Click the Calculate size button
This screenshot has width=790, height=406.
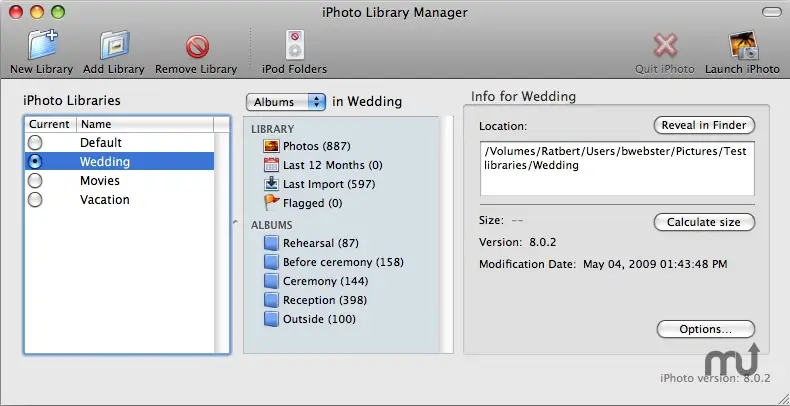click(x=704, y=222)
